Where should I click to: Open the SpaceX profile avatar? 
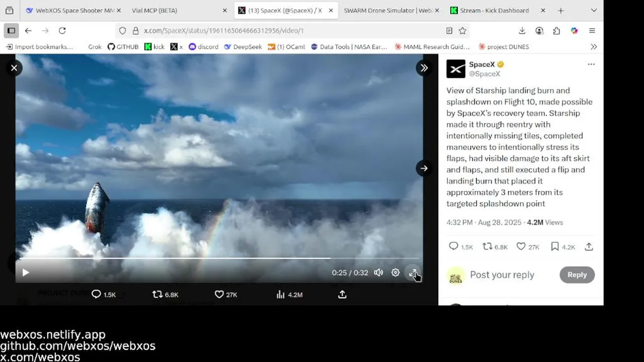click(x=456, y=69)
